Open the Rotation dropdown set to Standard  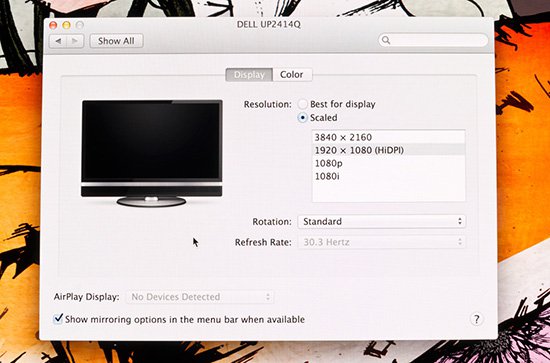[x=382, y=222]
